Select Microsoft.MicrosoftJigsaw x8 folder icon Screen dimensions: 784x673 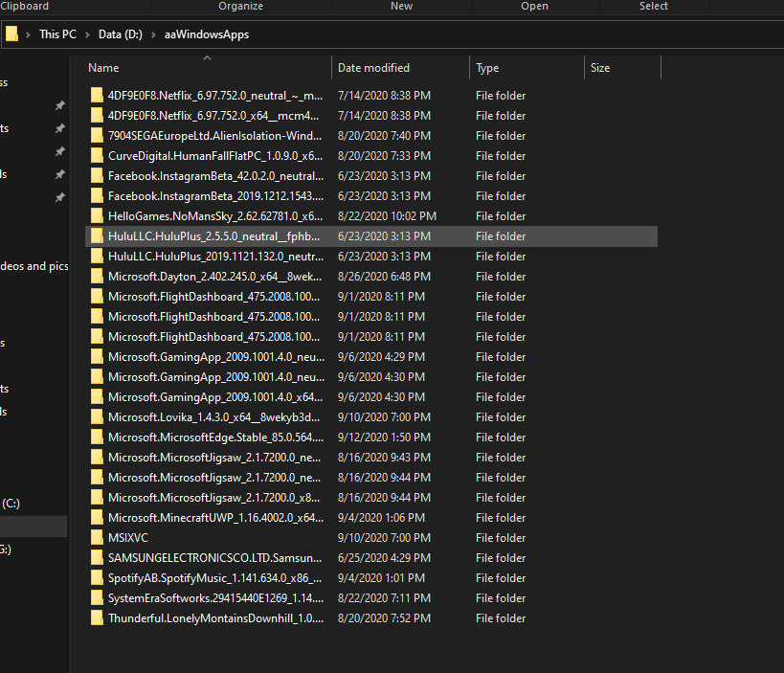point(97,498)
